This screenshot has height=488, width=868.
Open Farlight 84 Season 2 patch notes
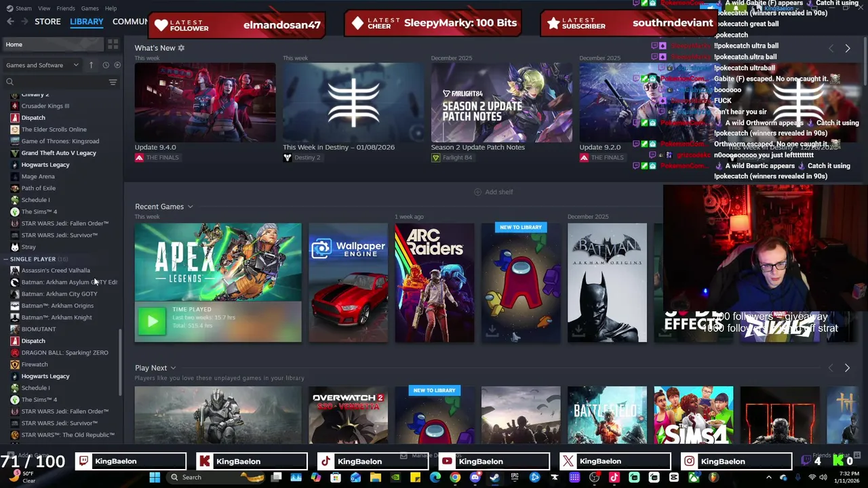coord(501,102)
